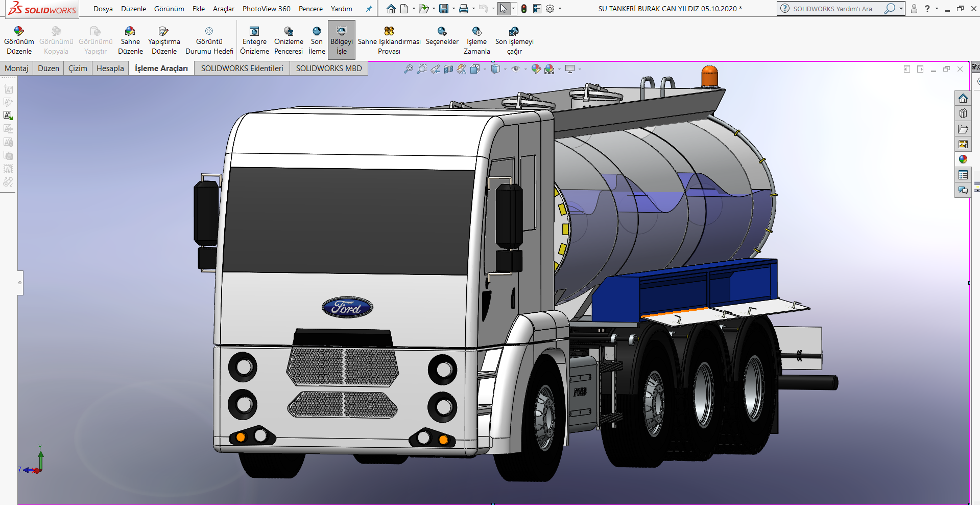This screenshot has height=505, width=980.
Task: Click the Apply Scene icon
Action: click(x=549, y=69)
